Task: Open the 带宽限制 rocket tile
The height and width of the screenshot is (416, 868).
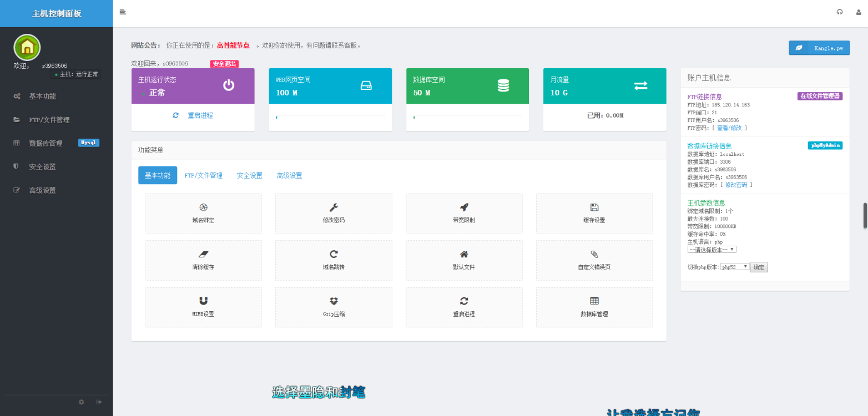Action: (464, 214)
